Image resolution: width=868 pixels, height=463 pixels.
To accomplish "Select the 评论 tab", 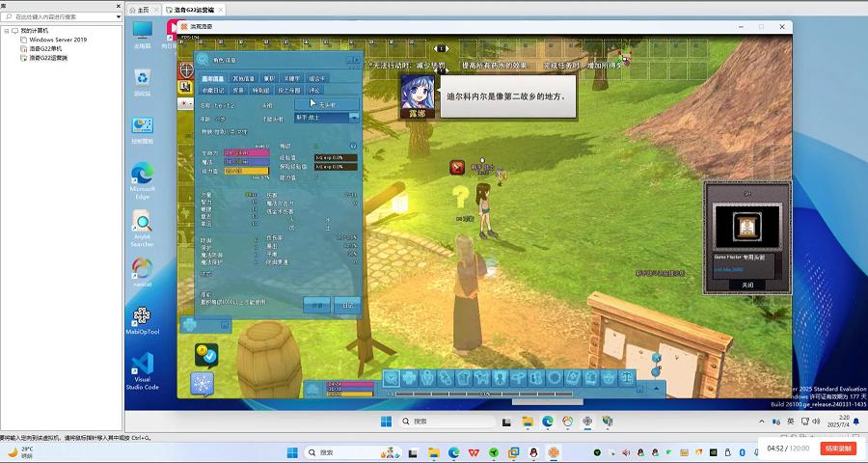I will [x=314, y=91].
